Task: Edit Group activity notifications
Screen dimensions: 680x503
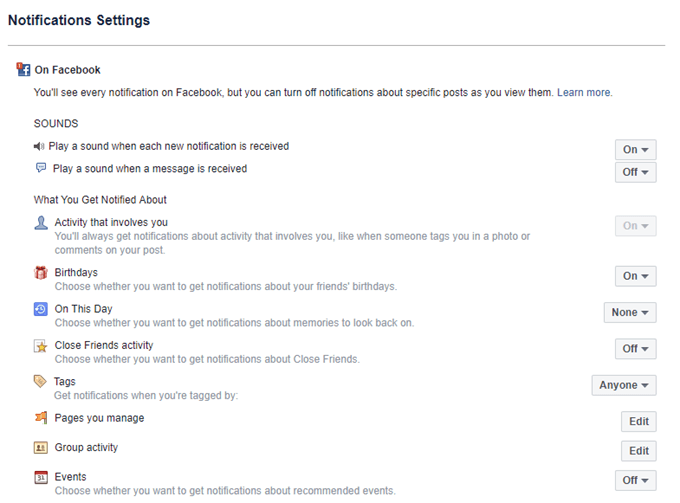Action: tap(639, 451)
